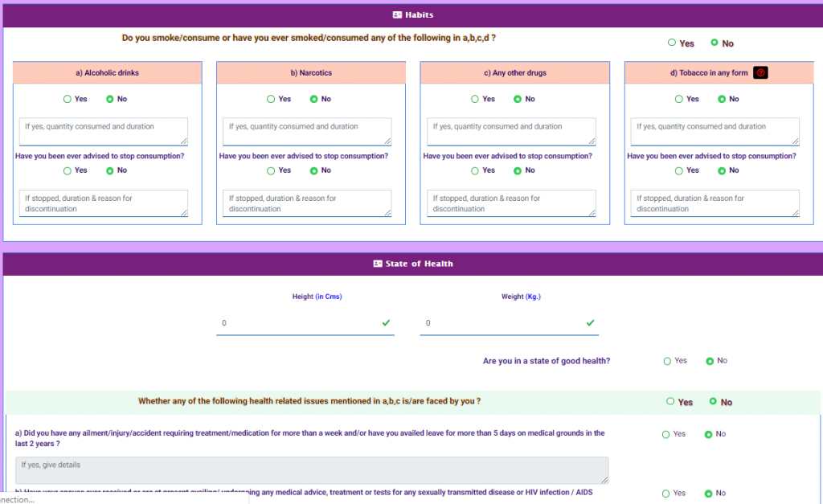The width and height of the screenshot is (823, 504).
Task: Select Yes for other drugs advised to stop
Action: point(475,170)
